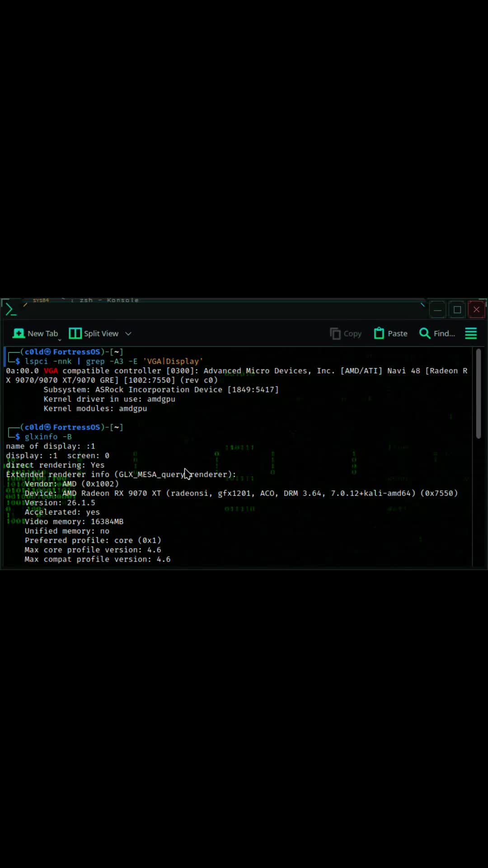The height and width of the screenshot is (868, 488).
Task: Click the lspci -nnk command line
Action: [x=113, y=361]
